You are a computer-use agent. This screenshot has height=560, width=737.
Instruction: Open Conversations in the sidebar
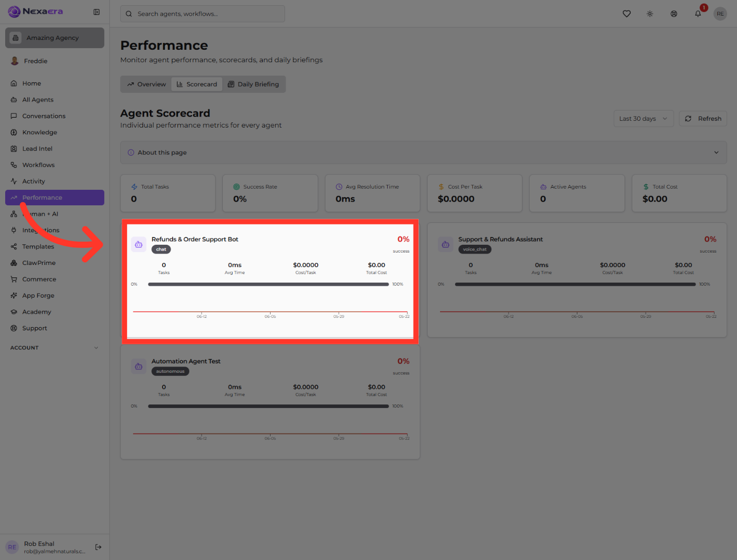54,116
